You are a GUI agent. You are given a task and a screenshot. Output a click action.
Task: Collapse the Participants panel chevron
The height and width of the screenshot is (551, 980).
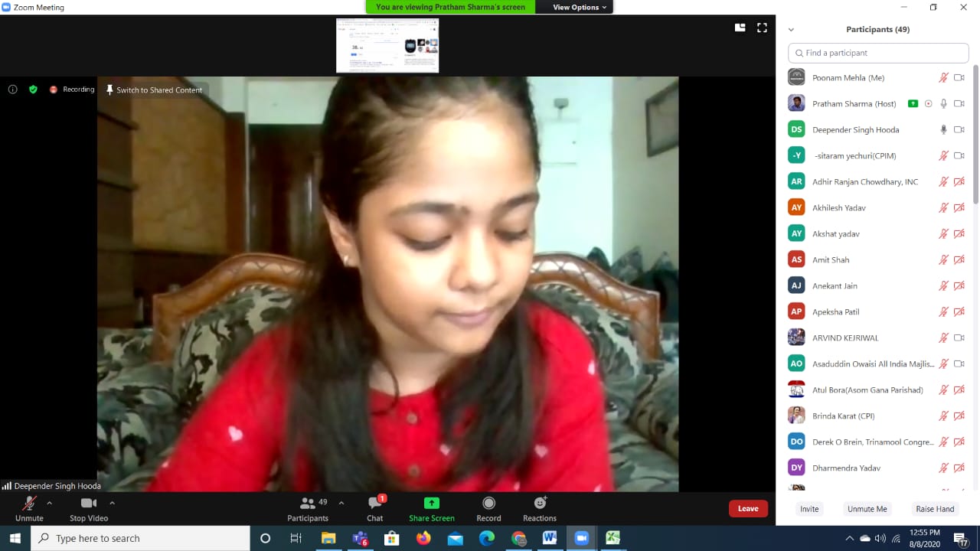pos(791,30)
